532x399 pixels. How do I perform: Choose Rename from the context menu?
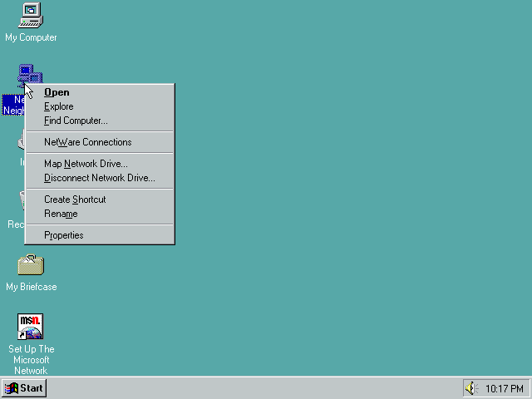[100, 214]
